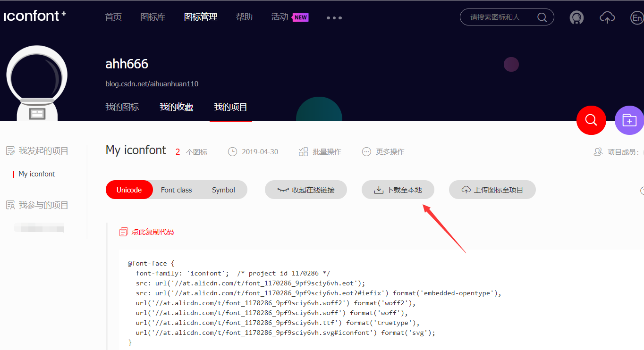
Task: Click the red round search button
Action: click(x=591, y=120)
